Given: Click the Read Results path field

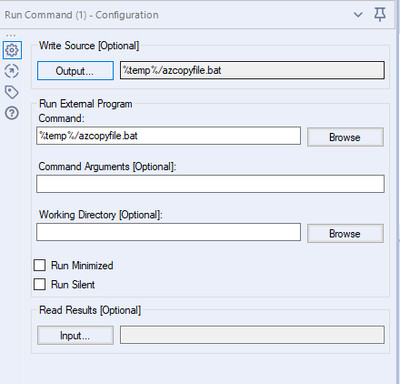Looking at the screenshot, I should pos(252,335).
